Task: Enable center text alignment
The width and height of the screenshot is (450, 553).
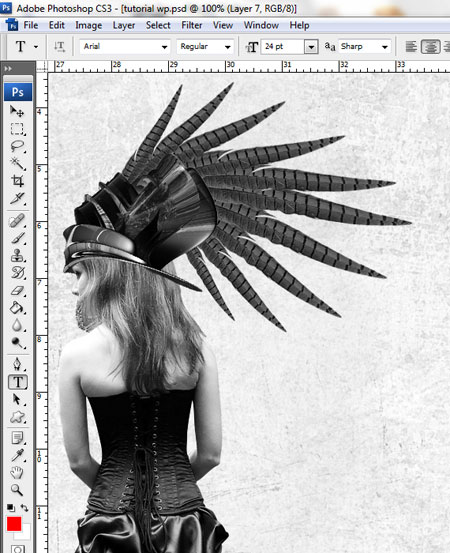Action: click(430, 47)
